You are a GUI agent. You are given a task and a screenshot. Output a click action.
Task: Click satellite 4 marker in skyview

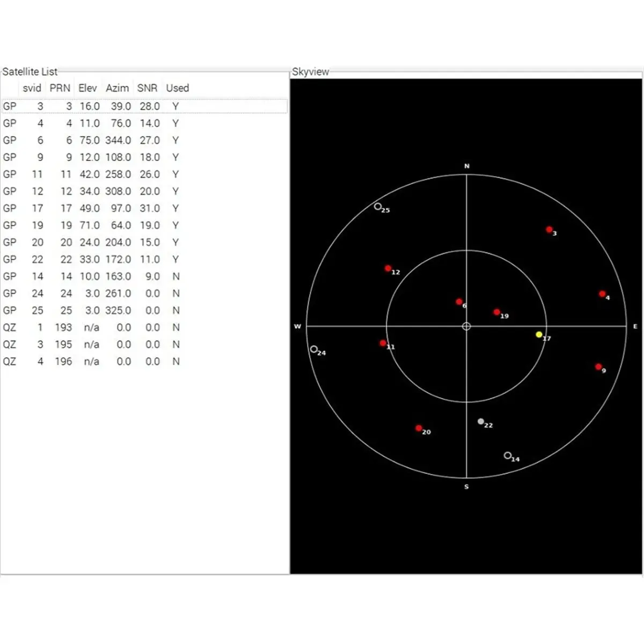pos(602,294)
